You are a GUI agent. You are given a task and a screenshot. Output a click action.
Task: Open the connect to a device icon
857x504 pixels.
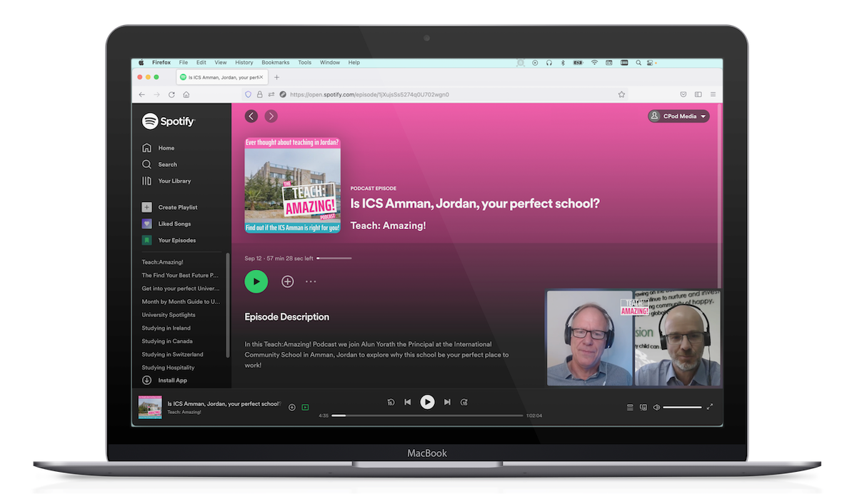pos(643,408)
